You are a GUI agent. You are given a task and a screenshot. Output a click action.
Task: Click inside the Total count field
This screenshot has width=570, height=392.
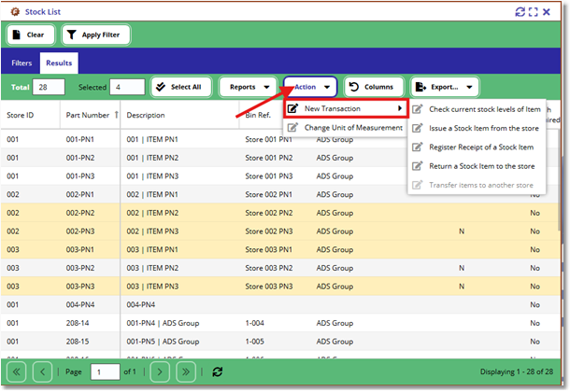(x=49, y=87)
